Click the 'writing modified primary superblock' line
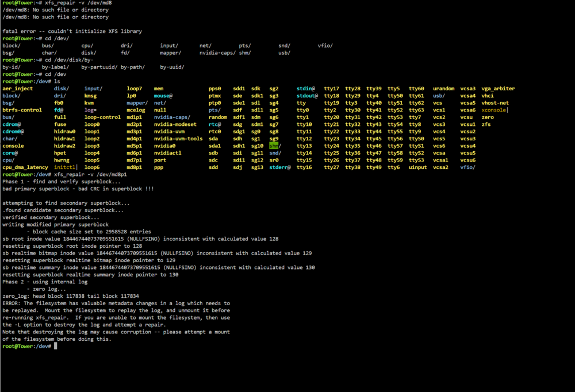Image resolution: width=575 pixels, height=392 pixels. [x=55, y=224]
